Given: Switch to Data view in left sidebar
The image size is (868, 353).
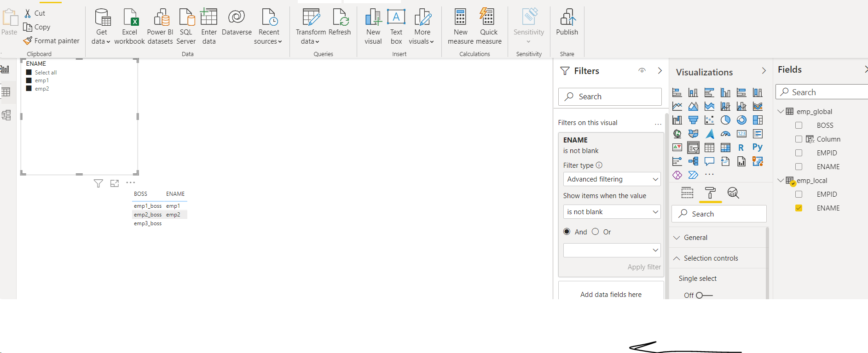Looking at the screenshot, I should (6, 92).
